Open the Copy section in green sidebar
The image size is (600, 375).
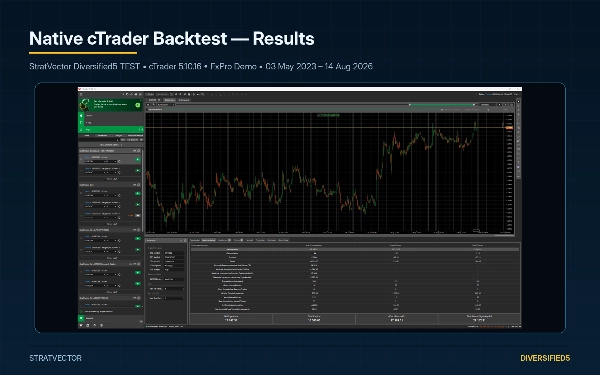pyautogui.click(x=111, y=122)
